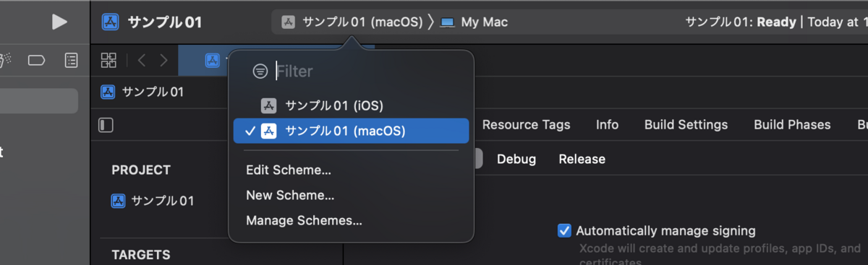
Task: Click the サンプル01 (iOS) scheme app icon
Action: point(269,106)
